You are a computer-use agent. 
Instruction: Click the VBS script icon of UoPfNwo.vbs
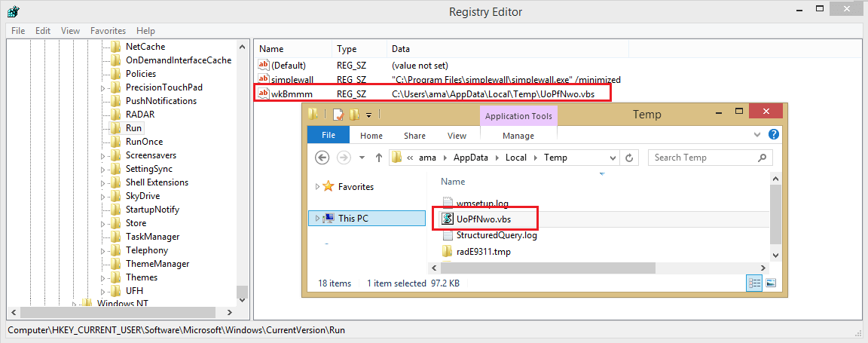tap(447, 219)
